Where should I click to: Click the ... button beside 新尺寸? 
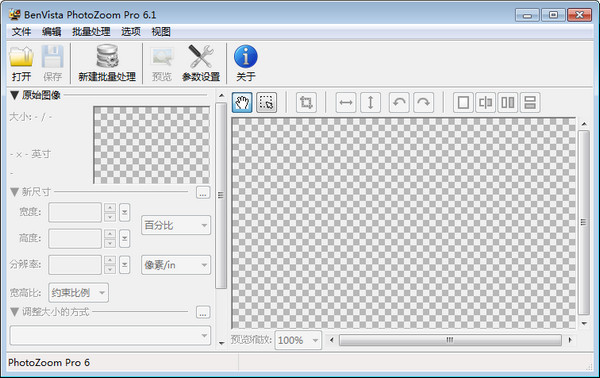tap(203, 192)
